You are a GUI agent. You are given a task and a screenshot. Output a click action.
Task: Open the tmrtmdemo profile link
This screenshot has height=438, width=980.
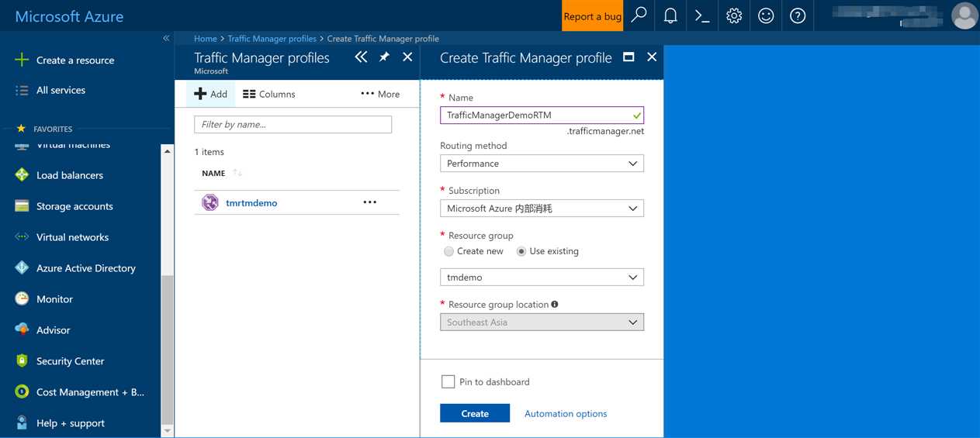tap(251, 202)
